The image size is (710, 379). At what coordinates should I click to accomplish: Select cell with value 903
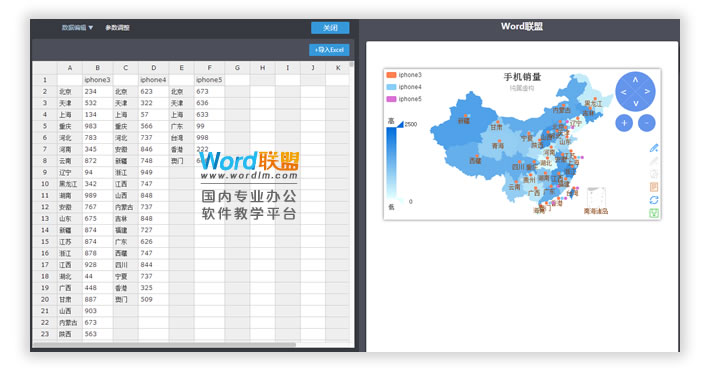[x=97, y=311]
